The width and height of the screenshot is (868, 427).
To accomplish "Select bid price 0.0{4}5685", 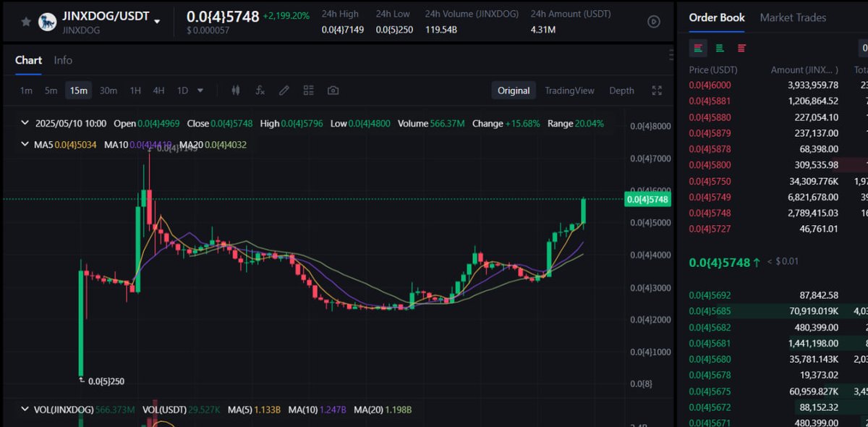I will coord(710,311).
